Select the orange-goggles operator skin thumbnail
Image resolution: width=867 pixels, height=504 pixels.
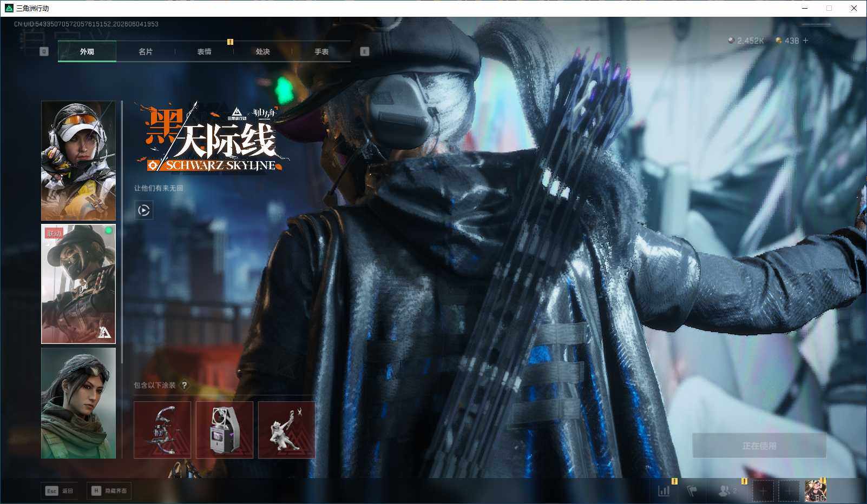[x=78, y=161]
